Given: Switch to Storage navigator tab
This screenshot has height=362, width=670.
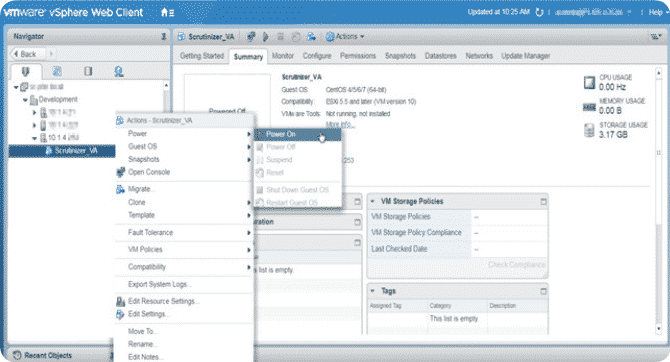Looking at the screenshot, I should (88, 71).
